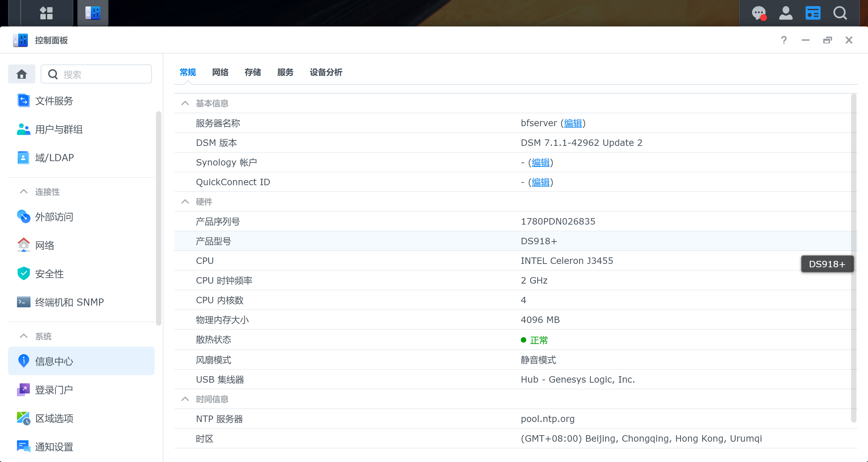Screen dimensions: 868x462
Task: Open the widgets panel icon
Action: coord(813,13)
